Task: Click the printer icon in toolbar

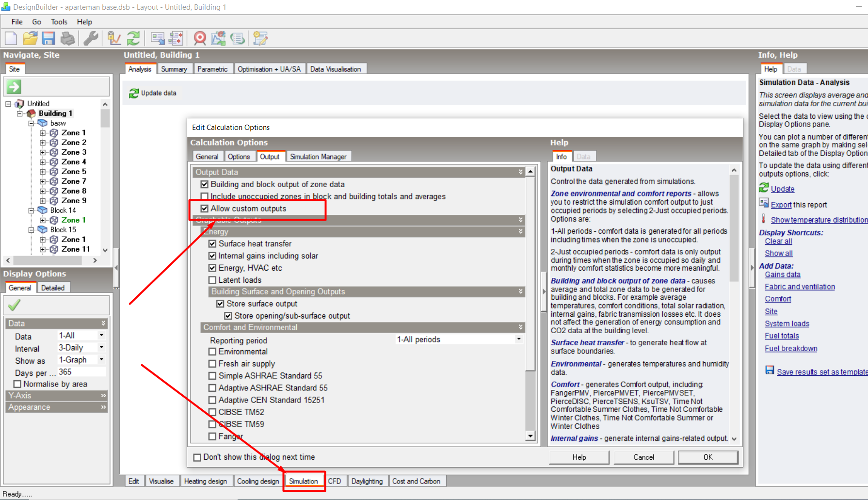Action: tap(67, 38)
